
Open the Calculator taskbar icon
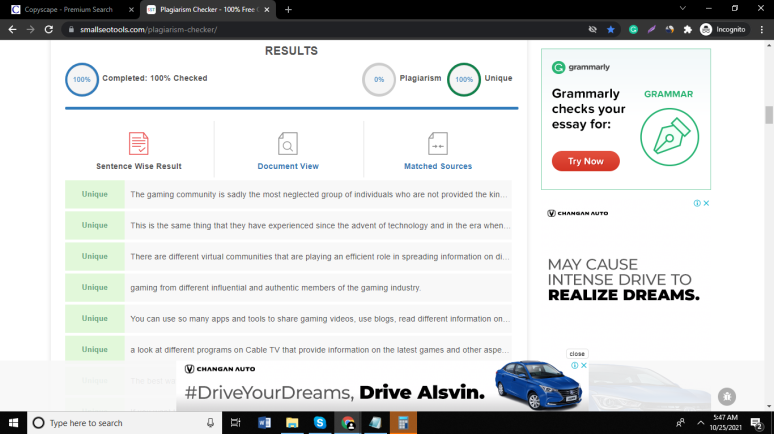coord(403,423)
